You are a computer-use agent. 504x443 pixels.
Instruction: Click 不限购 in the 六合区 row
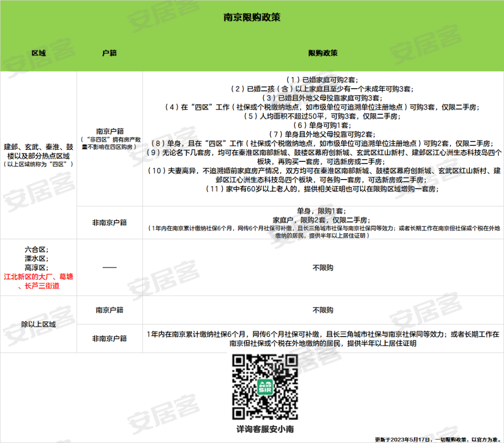click(x=323, y=268)
